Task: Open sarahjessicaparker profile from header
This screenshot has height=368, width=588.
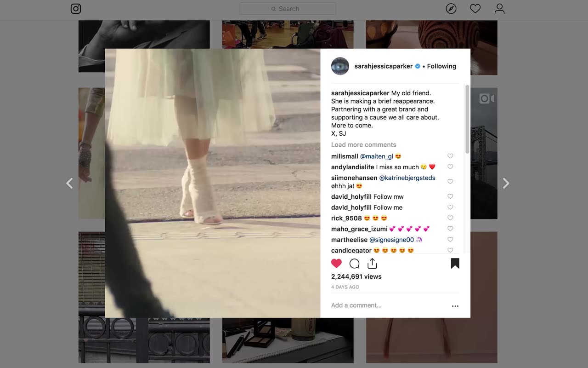Action: [x=383, y=66]
